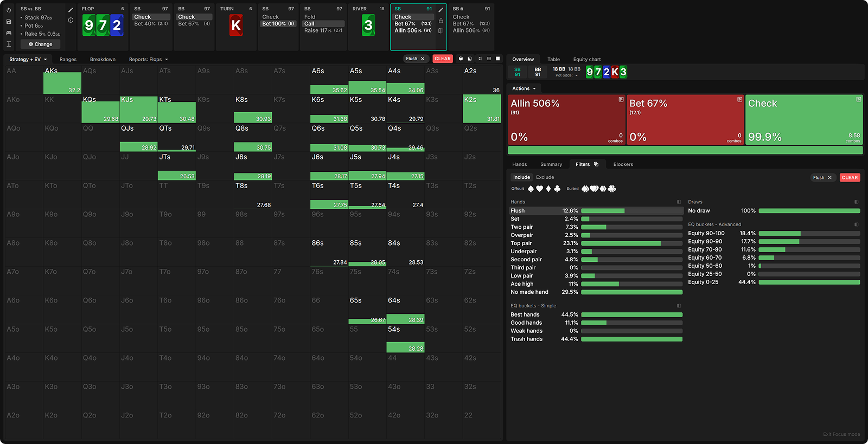This screenshot has height=444, width=868.
Task: Open the game controller practice icon
Action: (x=9, y=33)
